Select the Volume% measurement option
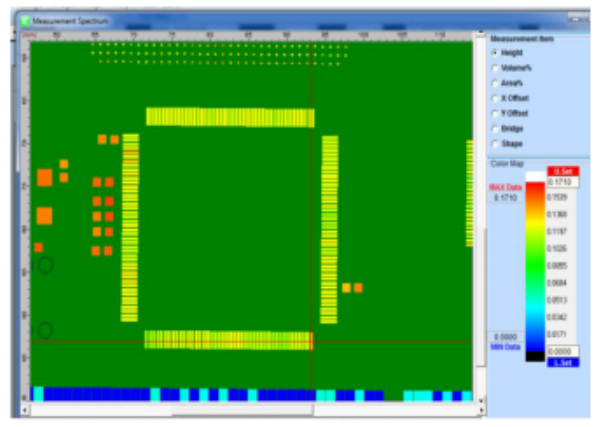The width and height of the screenshot is (608, 427). (x=495, y=68)
